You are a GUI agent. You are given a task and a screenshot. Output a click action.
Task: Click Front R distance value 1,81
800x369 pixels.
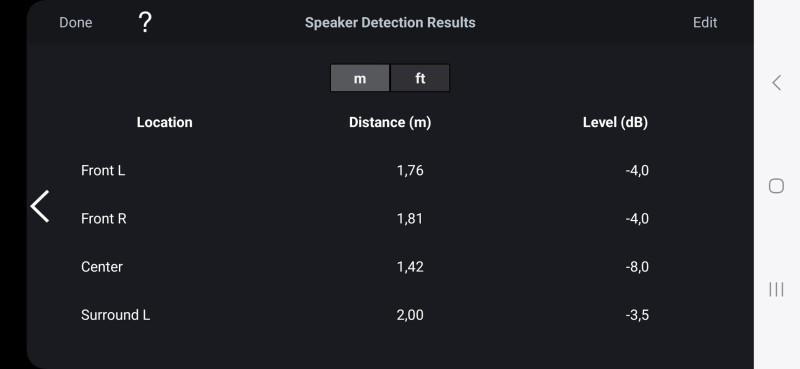click(410, 218)
